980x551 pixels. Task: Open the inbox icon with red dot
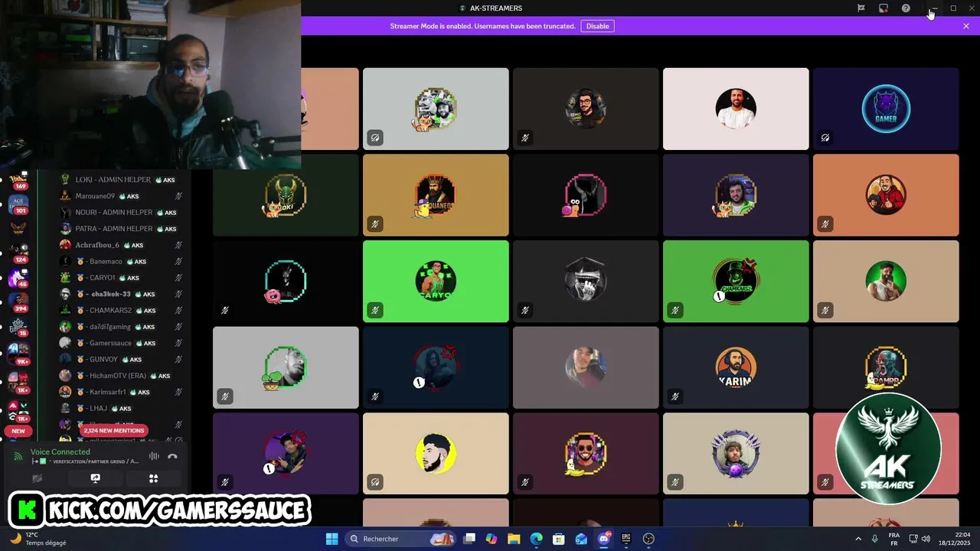click(883, 8)
